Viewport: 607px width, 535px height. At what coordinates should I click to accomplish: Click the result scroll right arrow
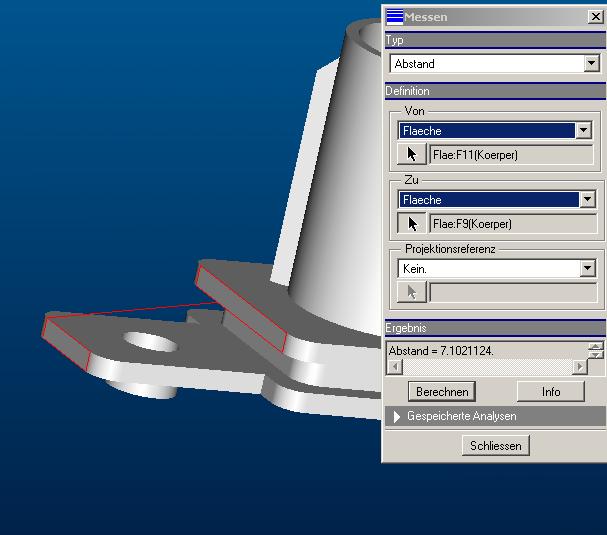point(580,366)
